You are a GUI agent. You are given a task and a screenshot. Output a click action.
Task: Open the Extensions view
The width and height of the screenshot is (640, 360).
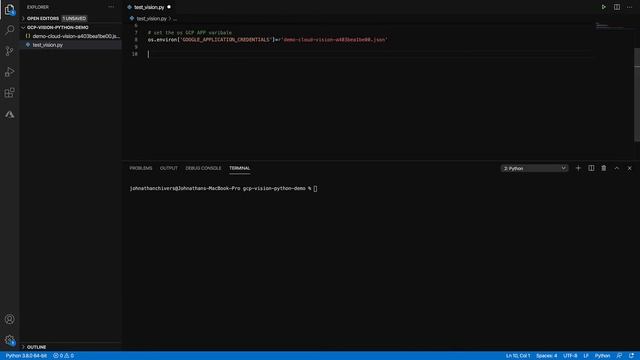[9, 93]
